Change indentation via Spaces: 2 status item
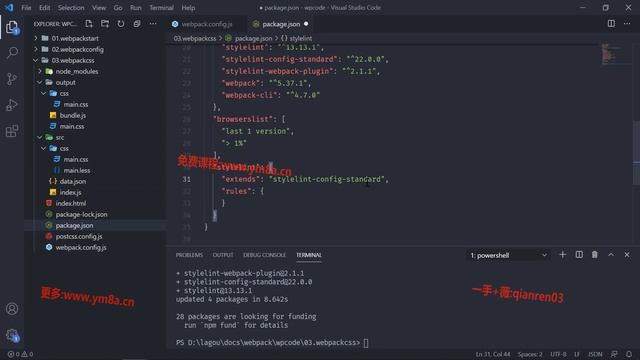 click(x=530, y=354)
